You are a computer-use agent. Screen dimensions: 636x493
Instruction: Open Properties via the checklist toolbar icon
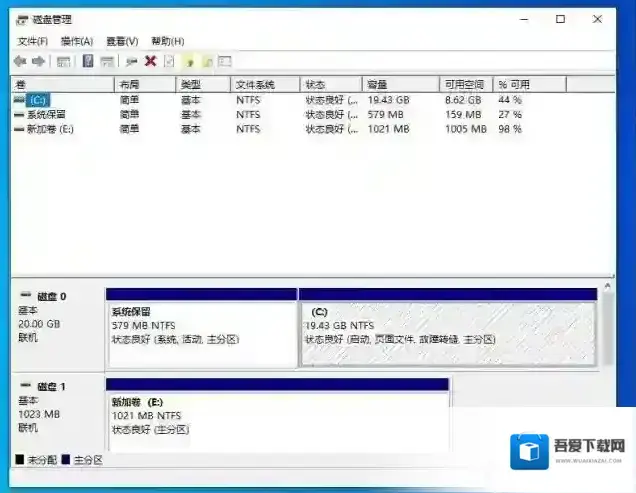[169, 62]
